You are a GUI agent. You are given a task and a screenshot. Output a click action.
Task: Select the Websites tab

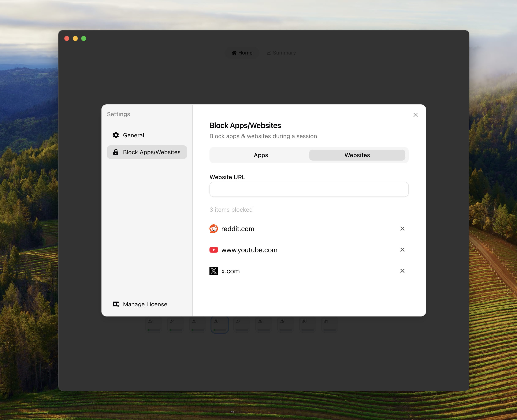click(x=357, y=155)
